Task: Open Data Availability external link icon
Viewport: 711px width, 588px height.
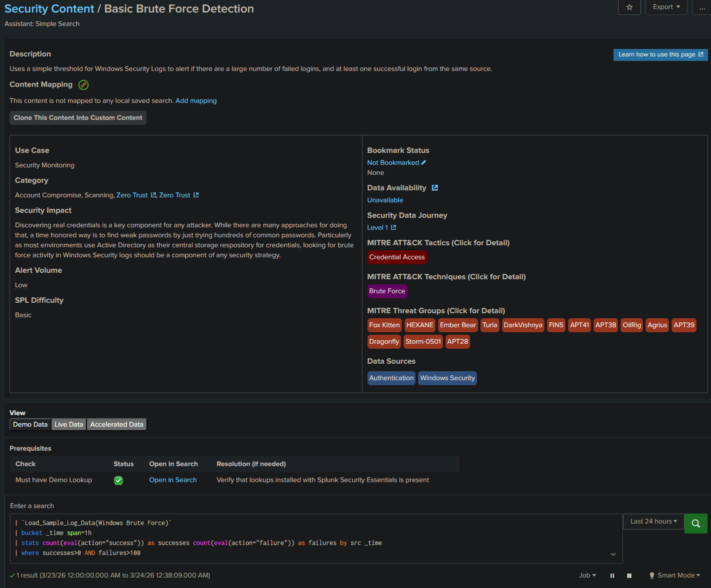Action: click(434, 187)
